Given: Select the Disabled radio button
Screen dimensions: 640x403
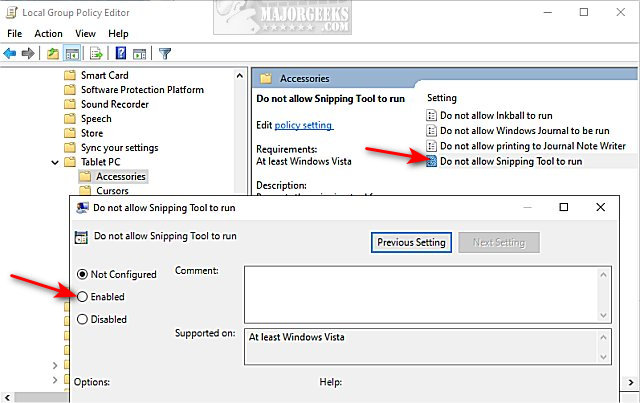Looking at the screenshot, I should [x=82, y=319].
